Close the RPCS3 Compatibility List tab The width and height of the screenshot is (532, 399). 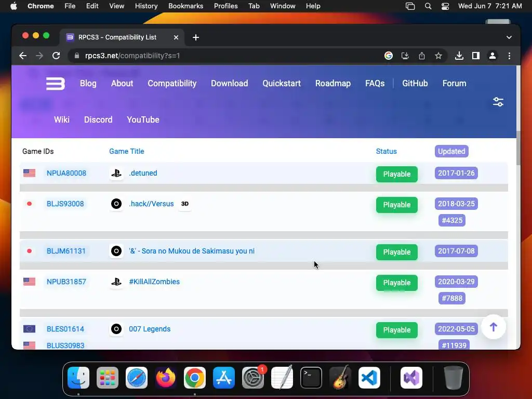[176, 37]
